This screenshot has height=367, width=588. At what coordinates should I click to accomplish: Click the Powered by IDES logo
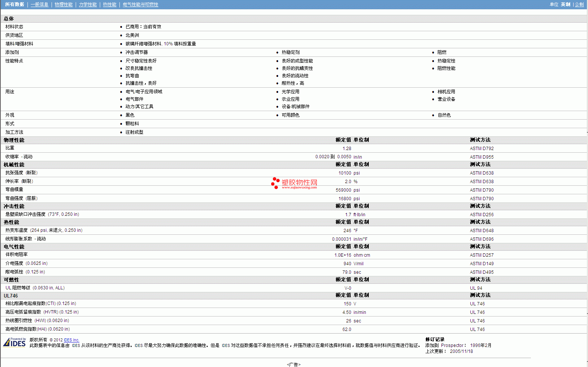click(14, 342)
